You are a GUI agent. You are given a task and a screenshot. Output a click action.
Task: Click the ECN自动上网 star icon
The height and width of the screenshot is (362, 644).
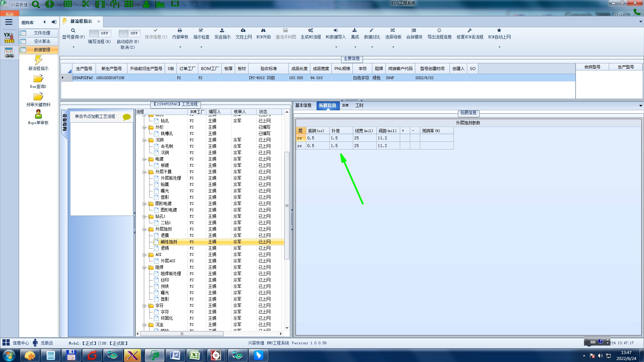(499, 31)
